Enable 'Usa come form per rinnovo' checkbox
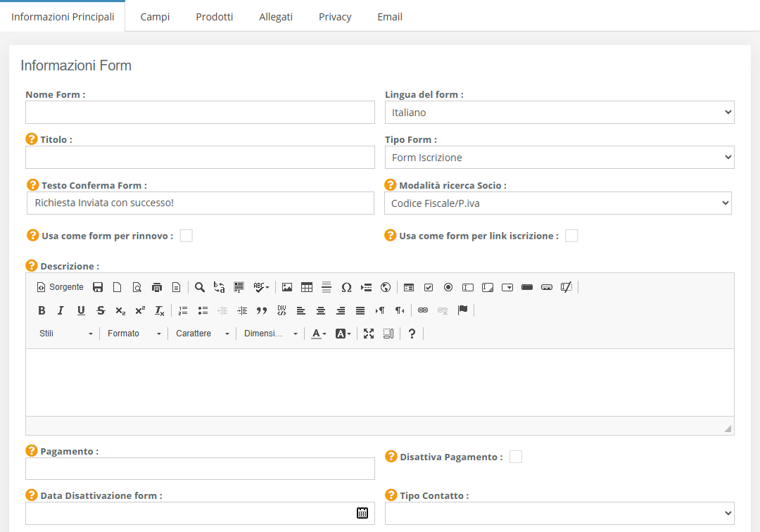The width and height of the screenshot is (760, 532). (x=186, y=236)
